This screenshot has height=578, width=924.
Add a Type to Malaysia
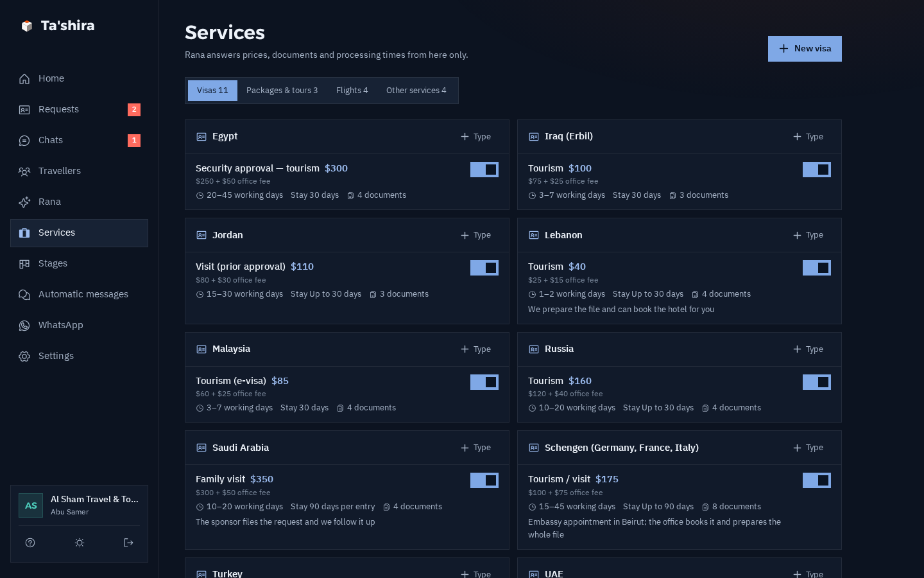(476, 349)
